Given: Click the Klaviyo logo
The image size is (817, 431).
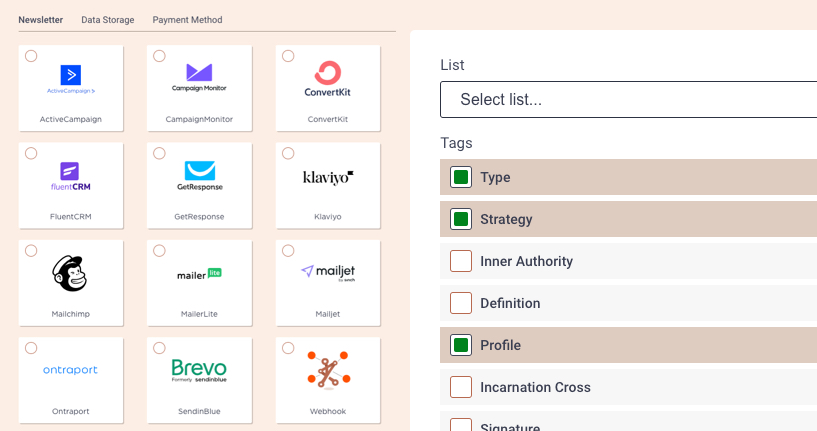Looking at the screenshot, I should point(328,178).
